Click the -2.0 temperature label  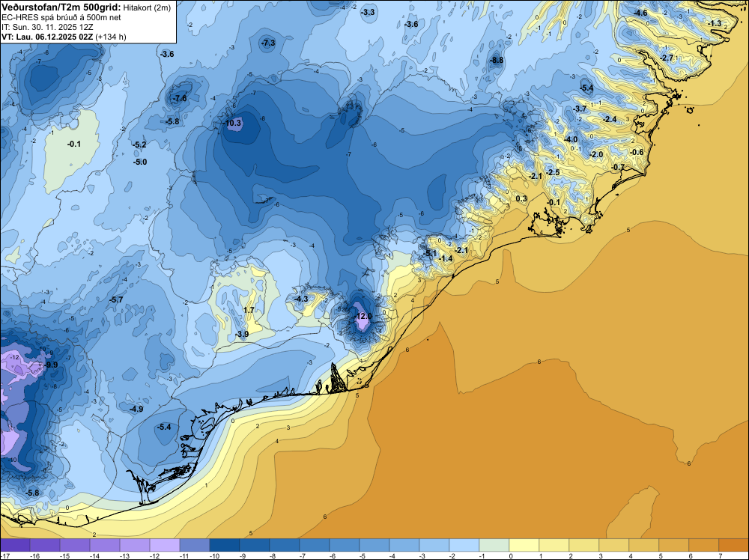[x=596, y=155]
